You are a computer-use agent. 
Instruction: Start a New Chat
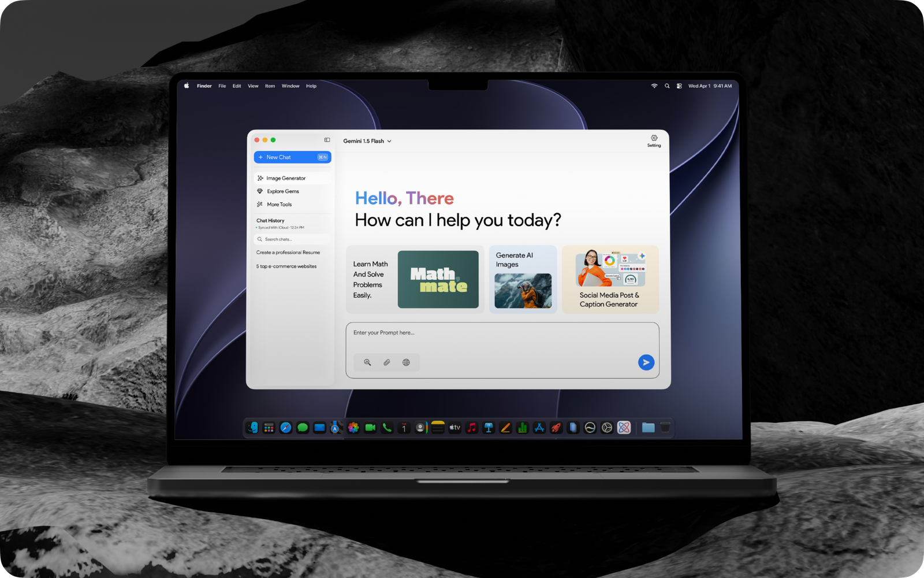(292, 157)
